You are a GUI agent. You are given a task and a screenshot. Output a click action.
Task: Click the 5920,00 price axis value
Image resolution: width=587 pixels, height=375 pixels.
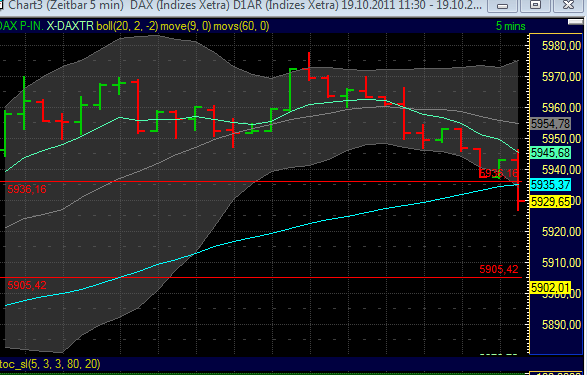561,232
